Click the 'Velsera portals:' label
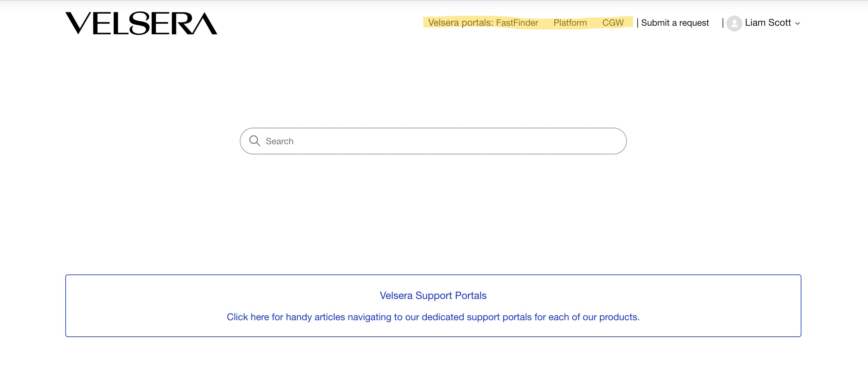Image resolution: width=868 pixels, height=392 pixels. [x=460, y=23]
